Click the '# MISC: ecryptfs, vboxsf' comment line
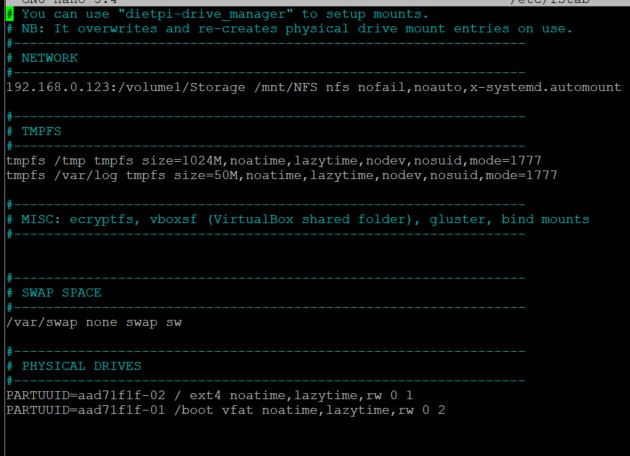 point(298,219)
